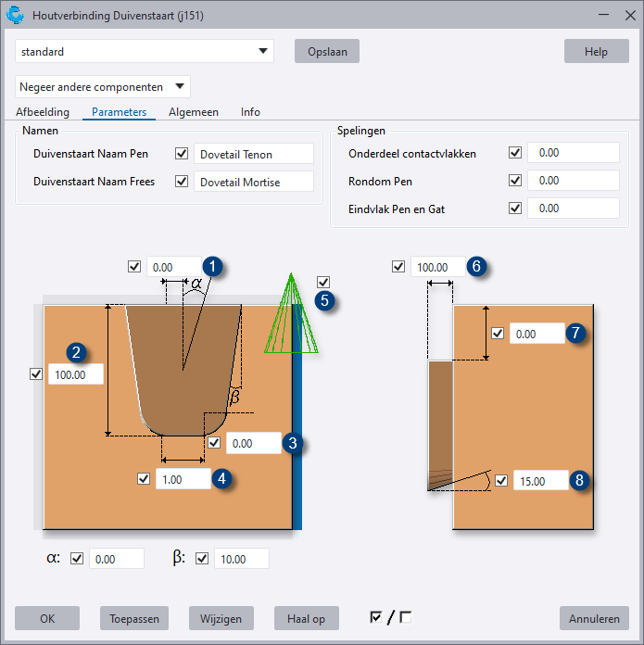This screenshot has width=644, height=645.
Task: Open the standard preset dropdown
Action: [145, 52]
